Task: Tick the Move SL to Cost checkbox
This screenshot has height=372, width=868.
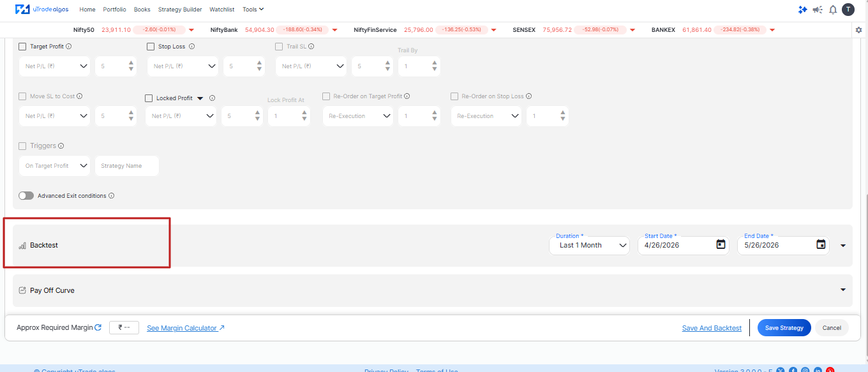Action: coord(23,96)
